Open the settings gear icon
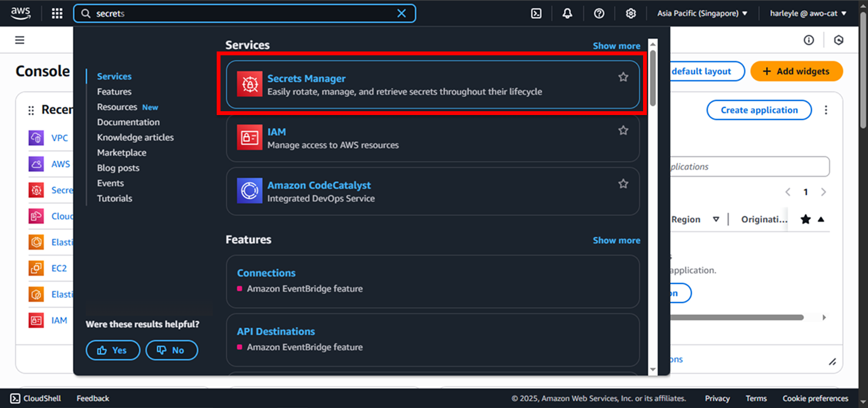Viewport: 868px width, 408px height. [630, 13]
